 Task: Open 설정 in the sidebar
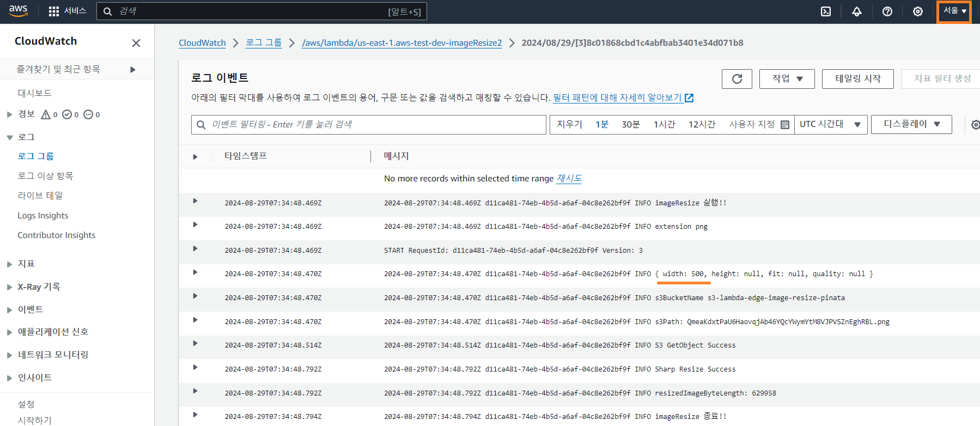[26, 404]
